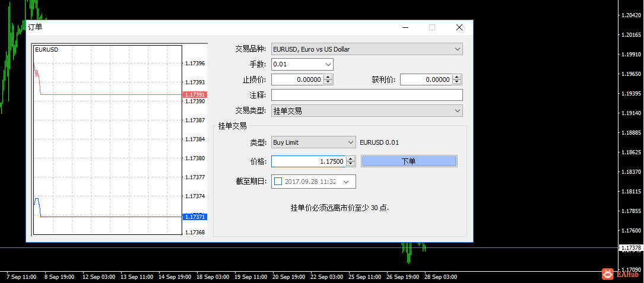Open the 截至期日 date dropdown arrow
644x283 pixels.
[x=346, y=181]
